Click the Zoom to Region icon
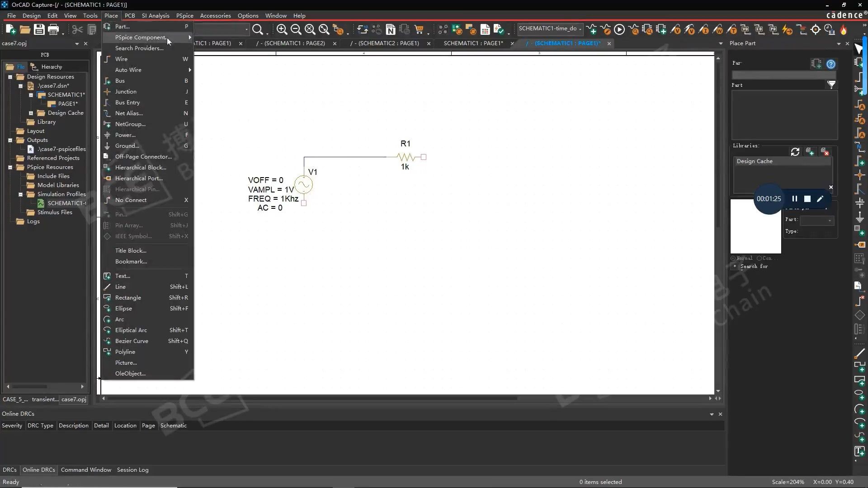This screenshot has width=868, height=488. pyautogui.click(x=310, y=30)
